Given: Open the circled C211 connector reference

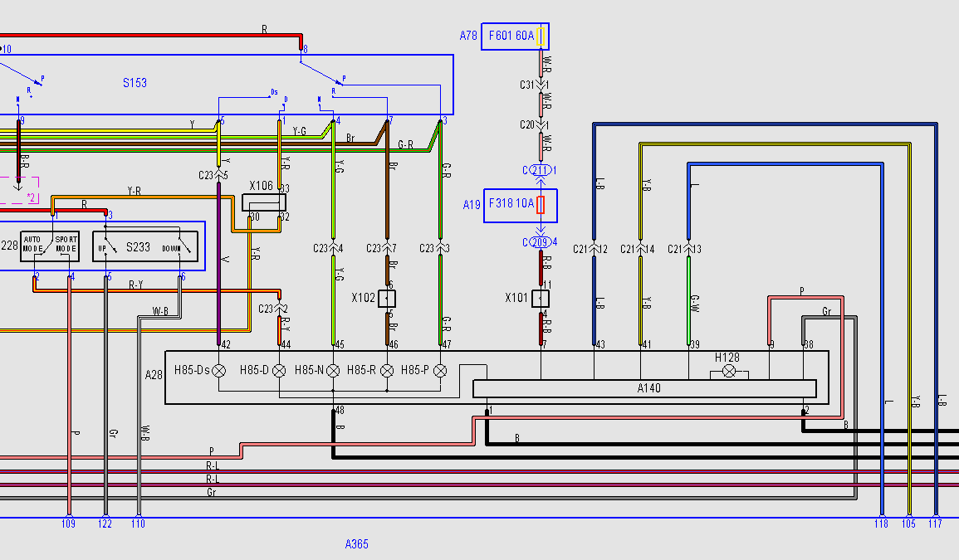Looking at the screenshot, I should click(x=541, y=171).
